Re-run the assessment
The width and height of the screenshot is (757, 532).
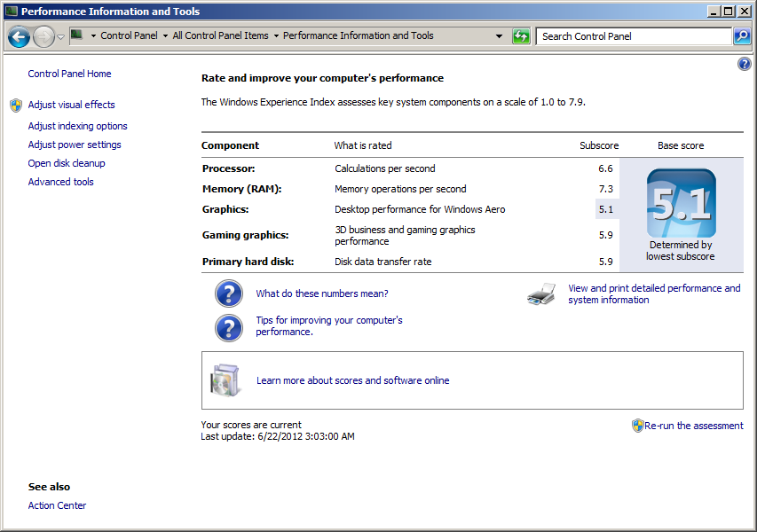click(x=694, y=426)
